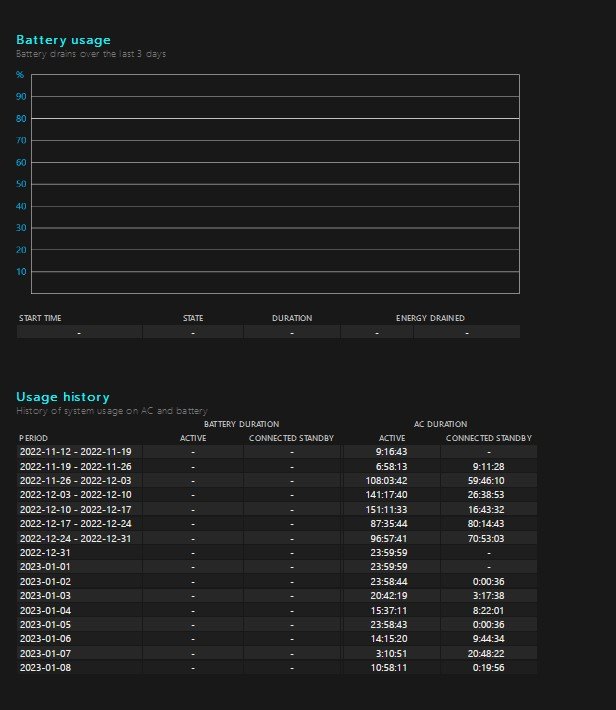The image size is (616, 710).
Task: Click AC active value 108:03:42
Action: pyautogui.click(x=386, y=480)
